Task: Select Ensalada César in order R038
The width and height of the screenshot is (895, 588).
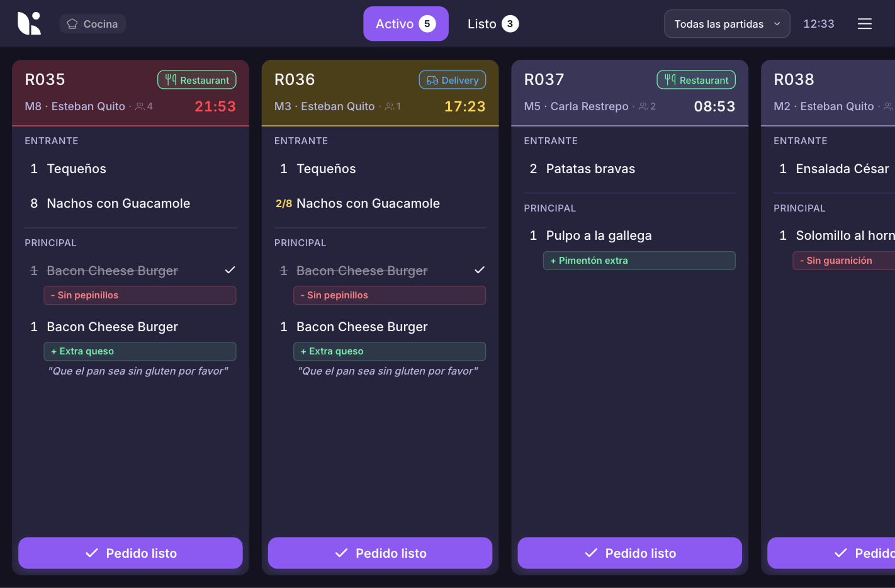Action: click(834, 169)
